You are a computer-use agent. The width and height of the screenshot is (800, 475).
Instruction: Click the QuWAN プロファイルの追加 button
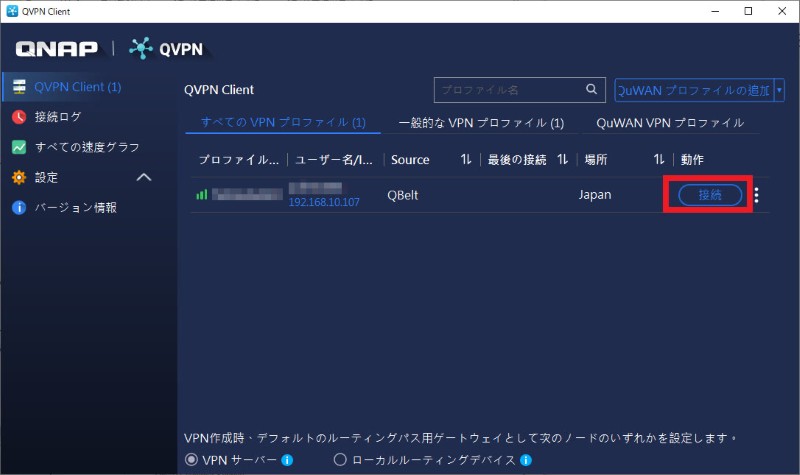[693, 90]
